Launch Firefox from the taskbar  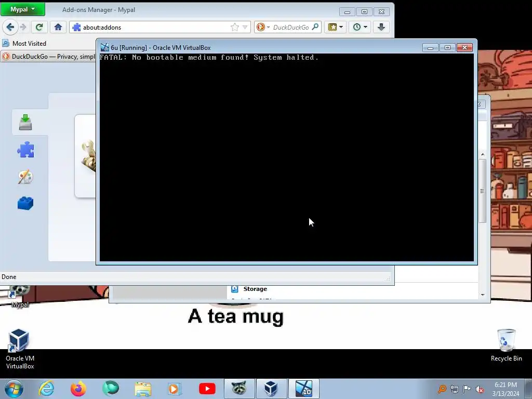pos(78,389)
